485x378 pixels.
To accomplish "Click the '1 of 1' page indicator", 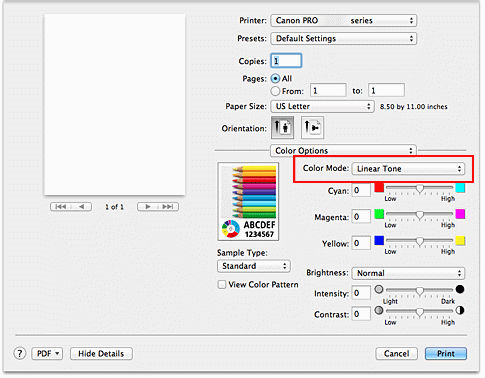I will click(x=114, y=207).
